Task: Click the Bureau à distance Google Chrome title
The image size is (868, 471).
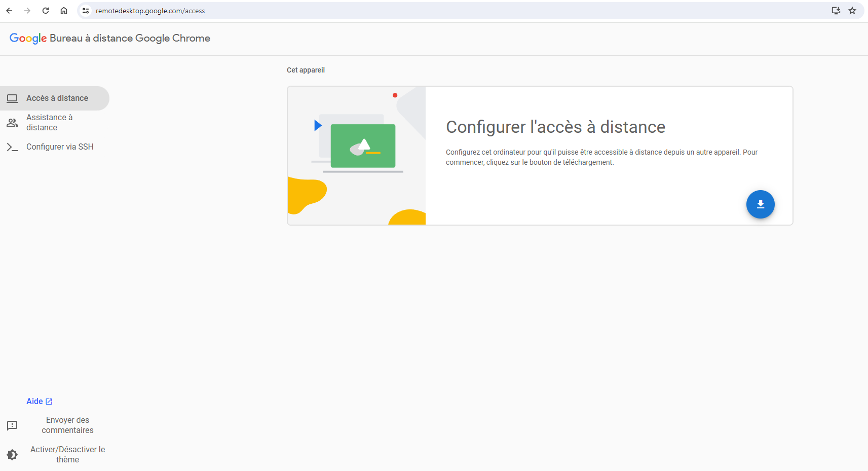Action: tap(130, 39)
